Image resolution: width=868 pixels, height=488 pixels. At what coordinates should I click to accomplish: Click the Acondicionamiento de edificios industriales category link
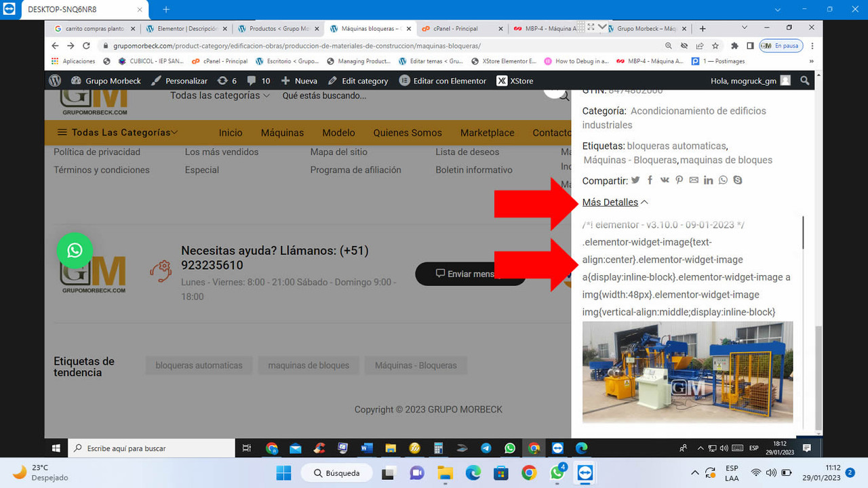tap(675, 118)
